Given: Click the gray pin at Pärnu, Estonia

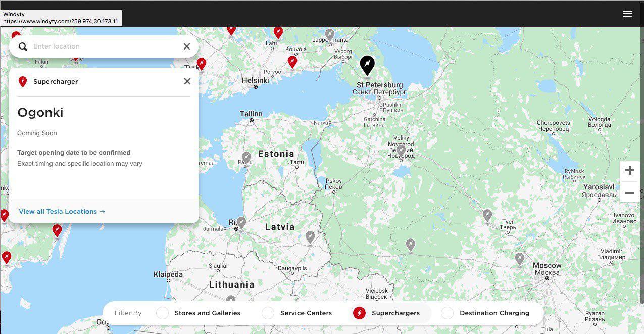Looking at the screenshot, I should click(246, 158).
